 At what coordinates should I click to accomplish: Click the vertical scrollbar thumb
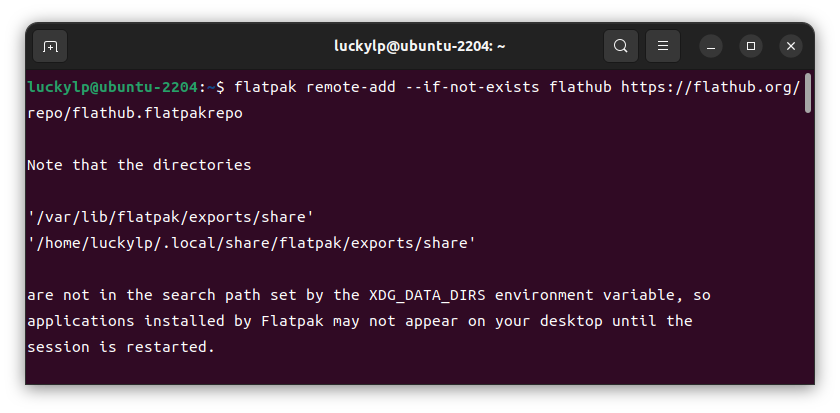click(x=808, y=93)
